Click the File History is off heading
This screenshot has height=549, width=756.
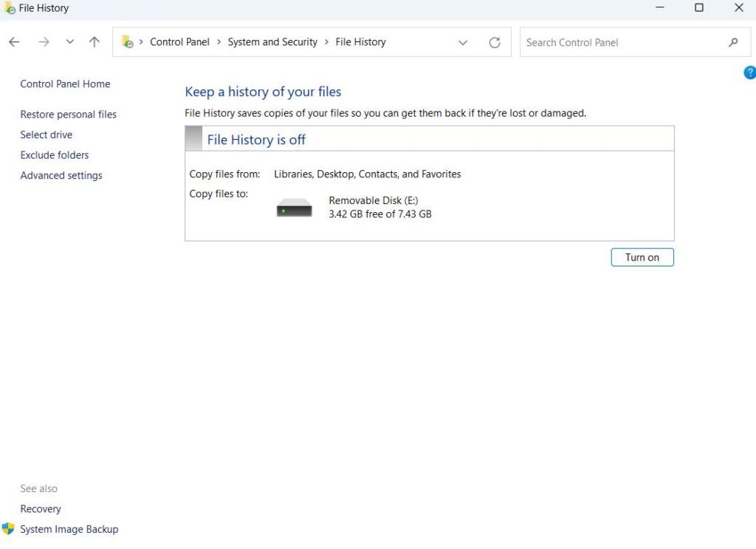tap(256, 140)
